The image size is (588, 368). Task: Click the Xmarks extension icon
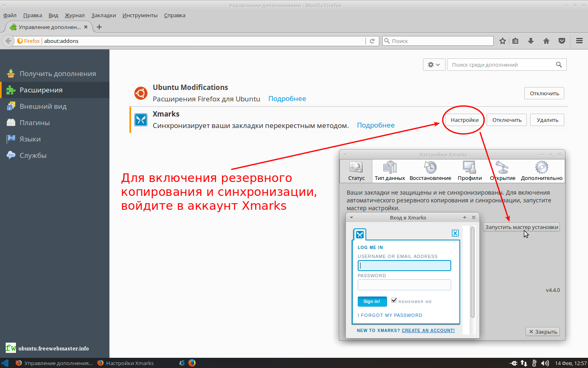[x=141, y=120]
